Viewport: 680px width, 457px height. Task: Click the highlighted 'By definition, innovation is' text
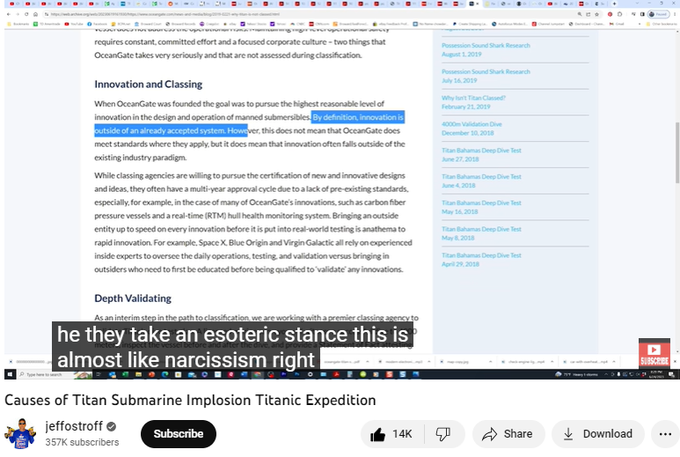[358, 117]
